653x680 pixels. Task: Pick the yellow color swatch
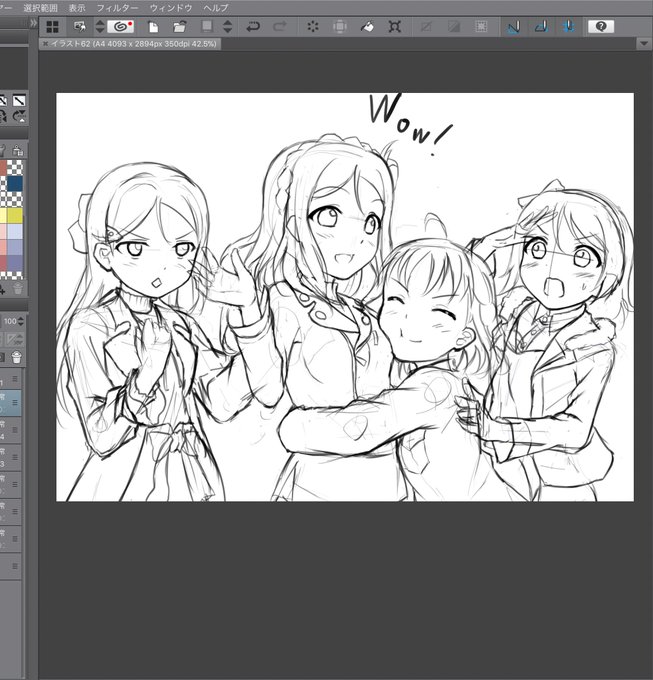(x=15, y=216)
